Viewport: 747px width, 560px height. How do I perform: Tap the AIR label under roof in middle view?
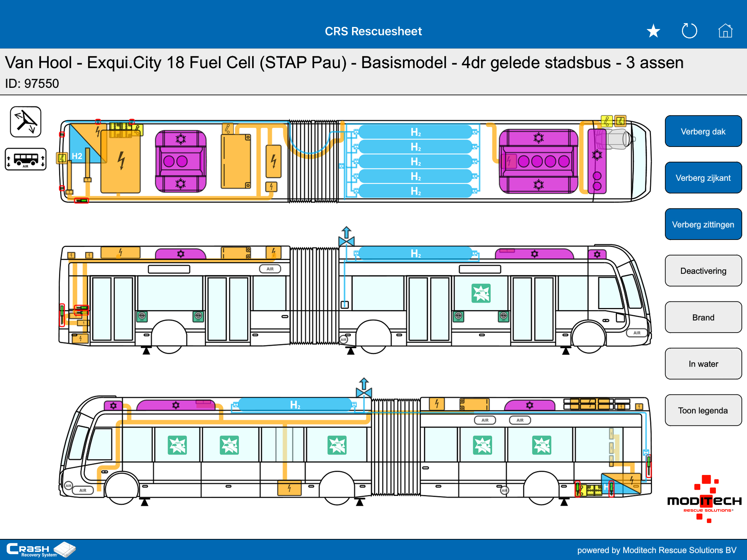pos(270,269)
